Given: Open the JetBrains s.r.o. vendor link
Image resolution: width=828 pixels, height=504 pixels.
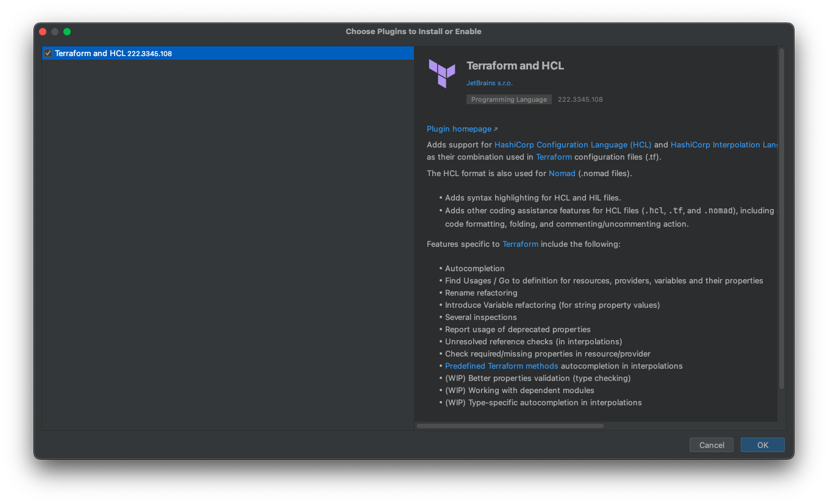Looking at the screenshot, I should (x=490, y=83).
